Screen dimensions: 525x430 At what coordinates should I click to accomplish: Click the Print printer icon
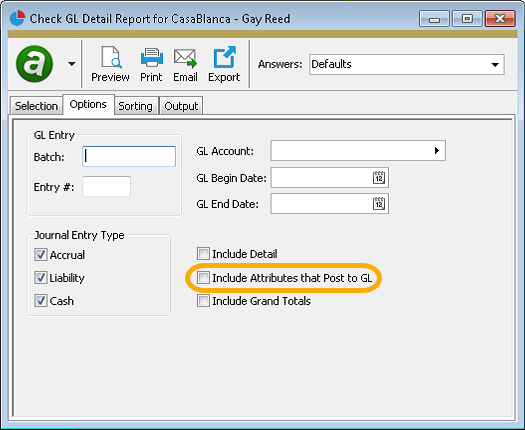point(152,57)
